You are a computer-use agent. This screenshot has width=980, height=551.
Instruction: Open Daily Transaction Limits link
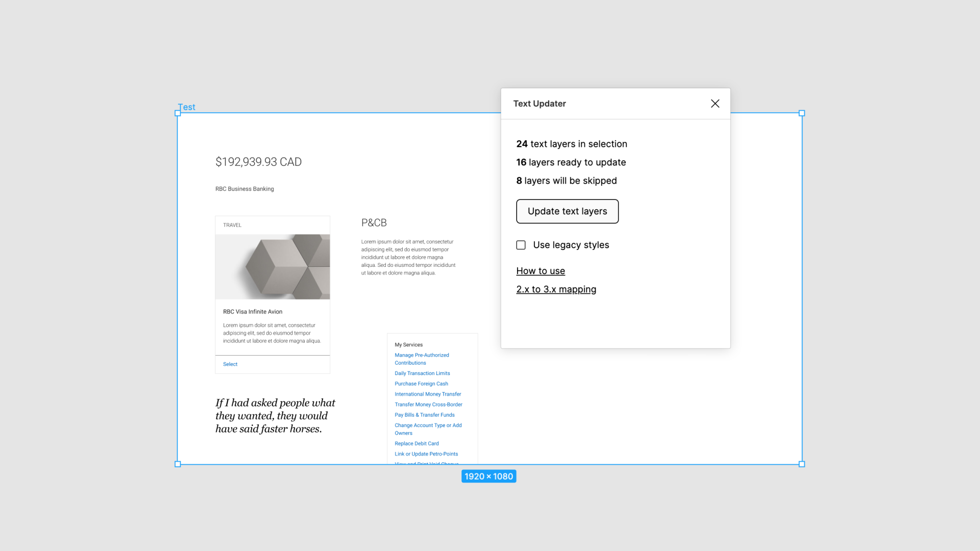(x=422, y=373)
